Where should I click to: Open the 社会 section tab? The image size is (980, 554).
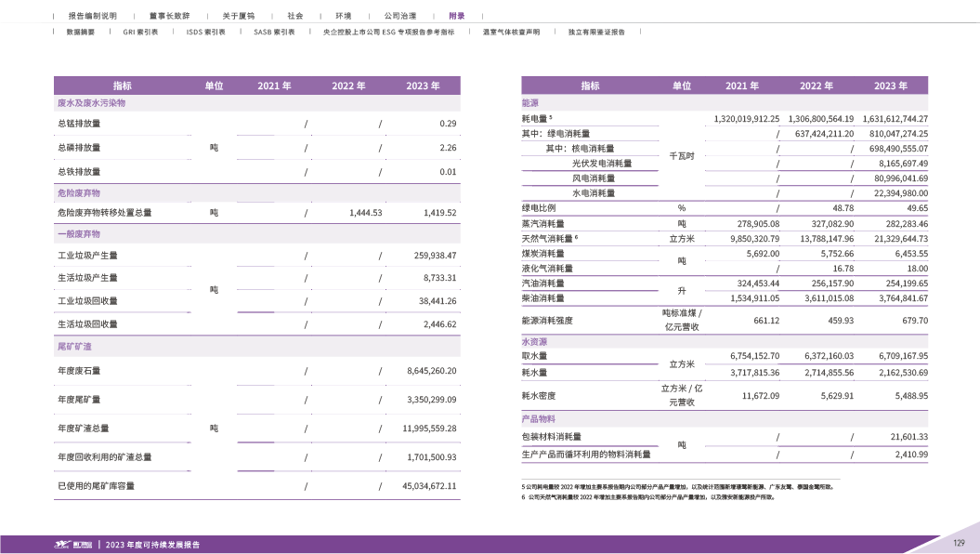[294, 17]
